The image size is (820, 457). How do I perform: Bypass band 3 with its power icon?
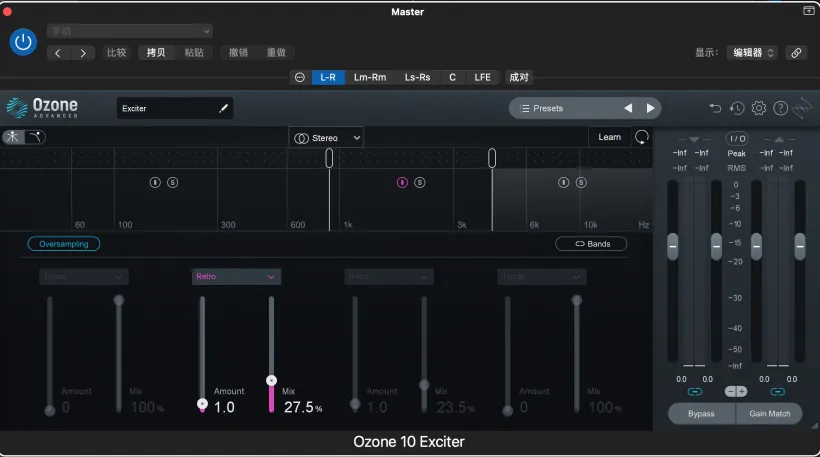tap(563, 182)
